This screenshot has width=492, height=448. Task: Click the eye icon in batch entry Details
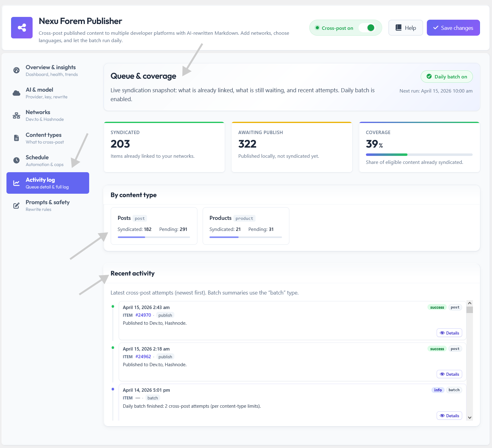[x=442, y=416]
